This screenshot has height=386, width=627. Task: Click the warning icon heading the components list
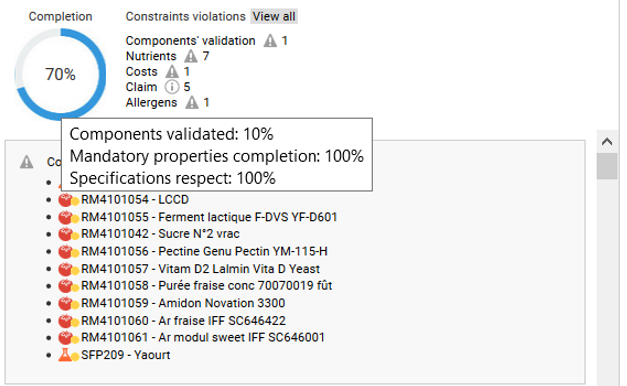pyautogui.click(x=27, y=162)
